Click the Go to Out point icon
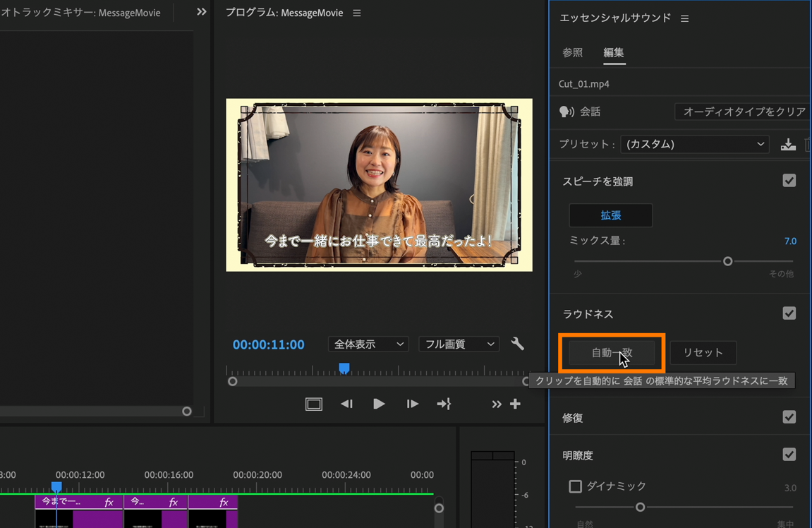 tap(444, 404)
